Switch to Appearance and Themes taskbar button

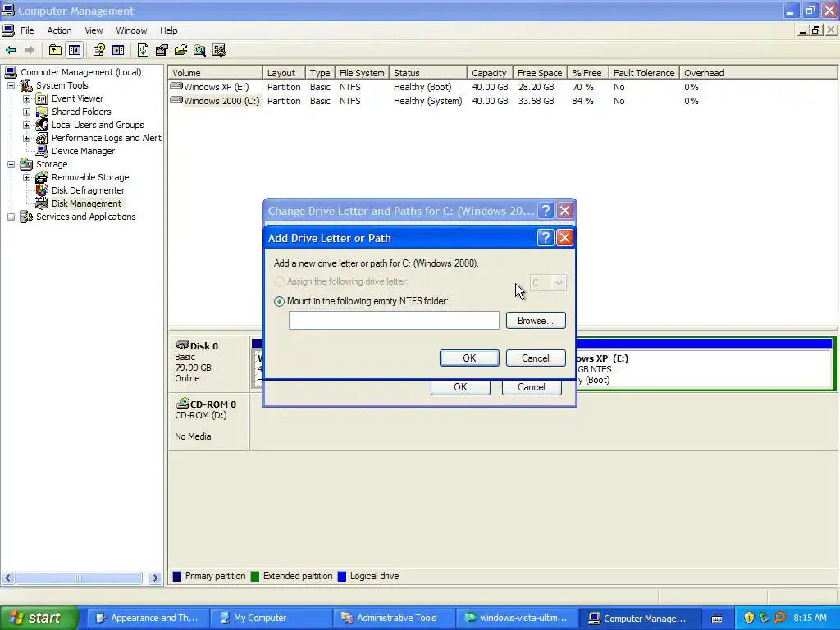(147, 618)
